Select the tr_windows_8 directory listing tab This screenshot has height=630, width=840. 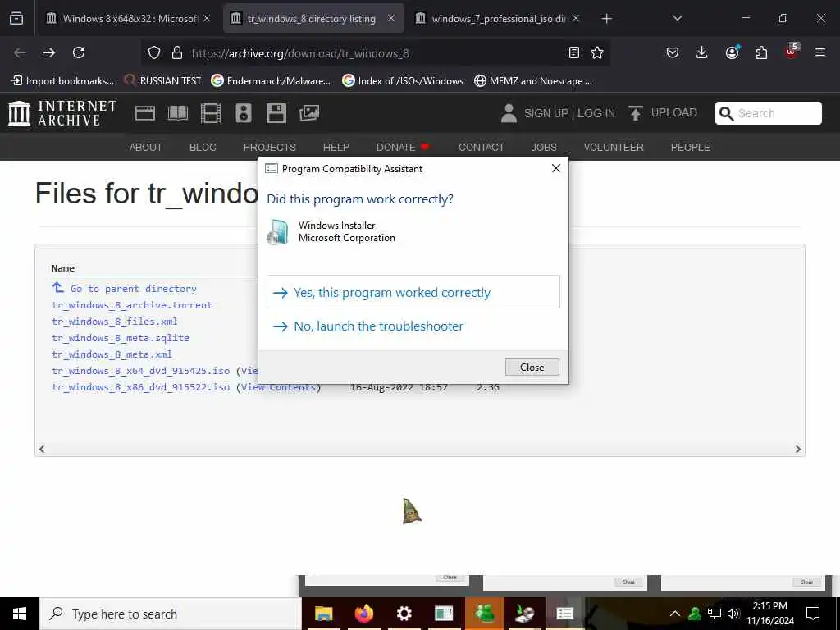312,18
